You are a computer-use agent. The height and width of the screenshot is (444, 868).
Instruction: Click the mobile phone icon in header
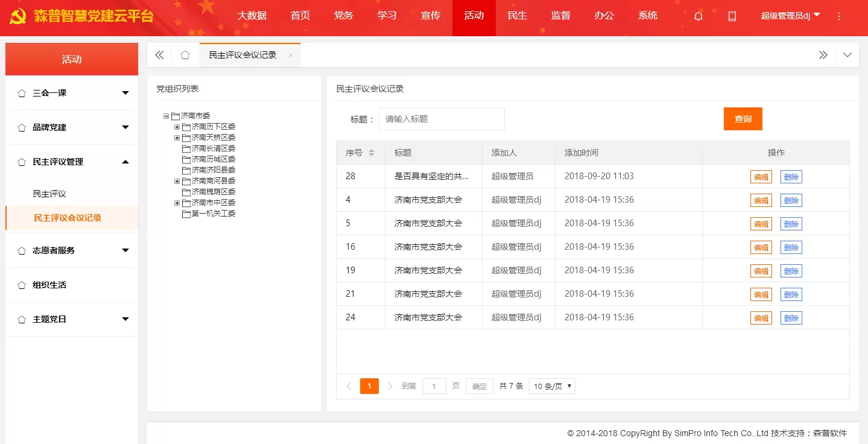732,16
